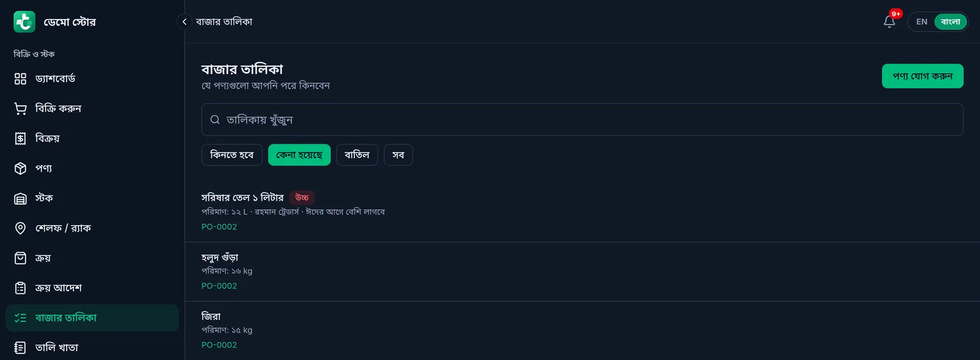This screenshot has height=360, width=980.
Task: Open পণ্য box icon in sidebar
Action: (20, 168)
